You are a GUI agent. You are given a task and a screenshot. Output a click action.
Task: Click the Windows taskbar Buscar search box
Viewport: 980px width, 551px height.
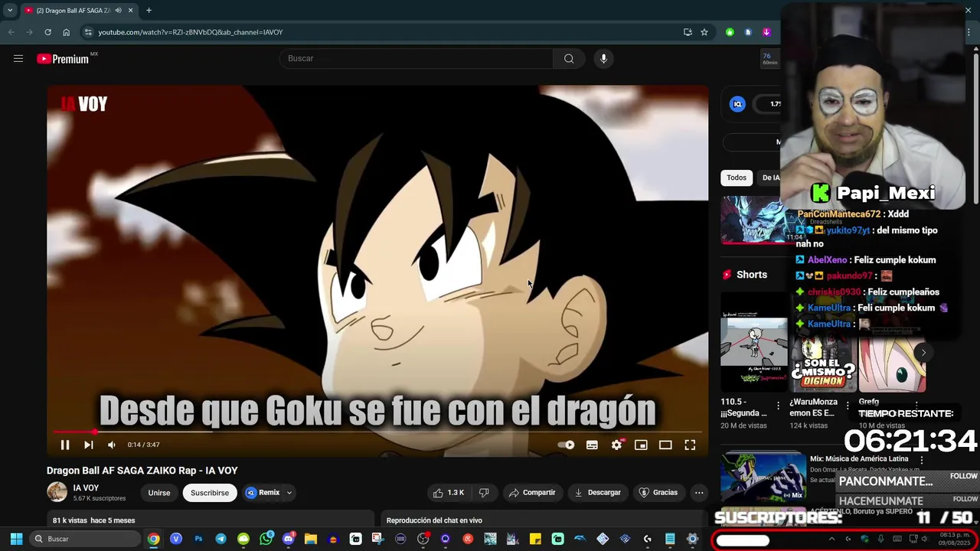click(85, 539)
